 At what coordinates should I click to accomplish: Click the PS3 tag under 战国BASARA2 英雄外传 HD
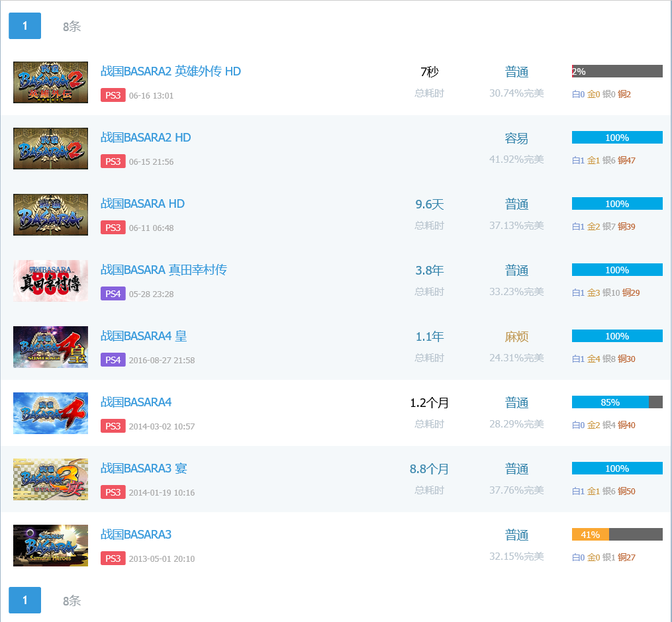point(113,95)
